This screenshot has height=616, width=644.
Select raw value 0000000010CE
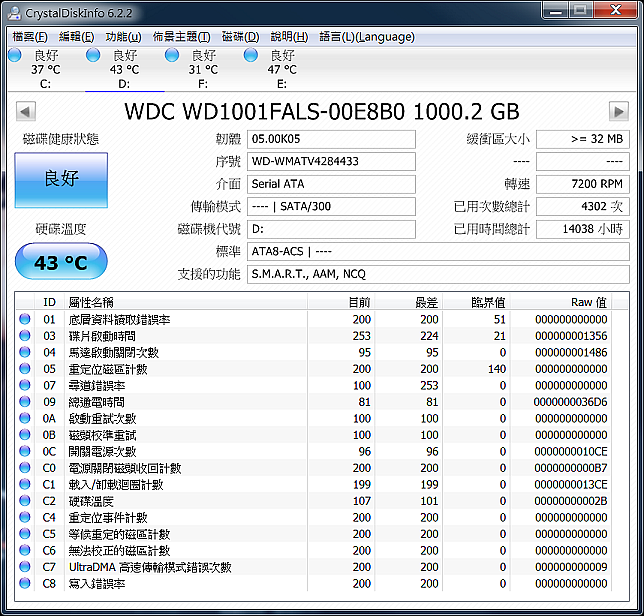[571, 451]
